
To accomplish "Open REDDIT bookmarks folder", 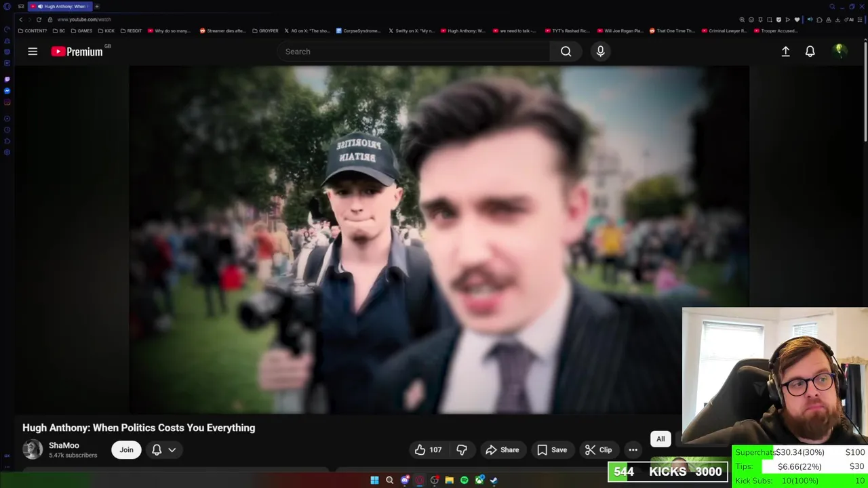I will click(131, 30).
